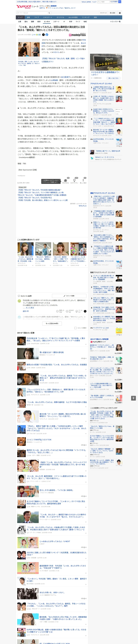Share article on Facebook below the headline
This screenshot has height=644, width=138.
click(47, 35)
